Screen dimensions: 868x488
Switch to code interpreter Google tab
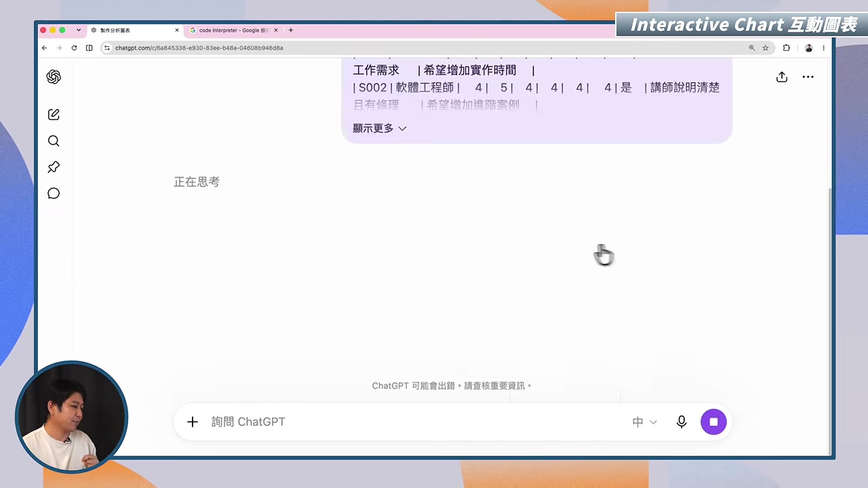[x=234, y=30]
